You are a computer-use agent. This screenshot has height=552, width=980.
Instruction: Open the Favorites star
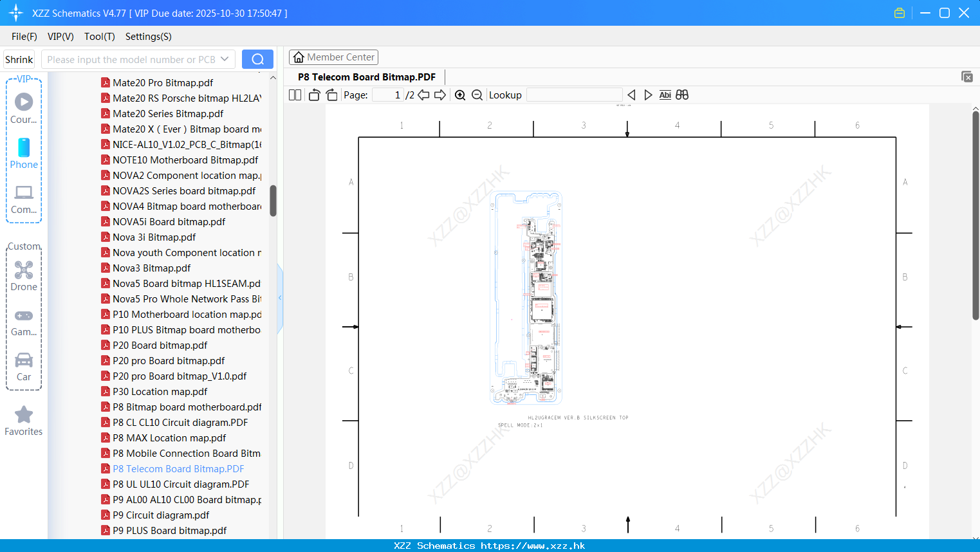coord(24,421)
